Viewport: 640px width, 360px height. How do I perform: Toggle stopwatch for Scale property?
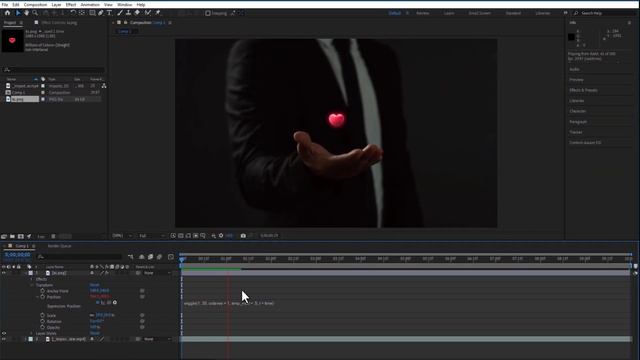[x=42, y=315]
